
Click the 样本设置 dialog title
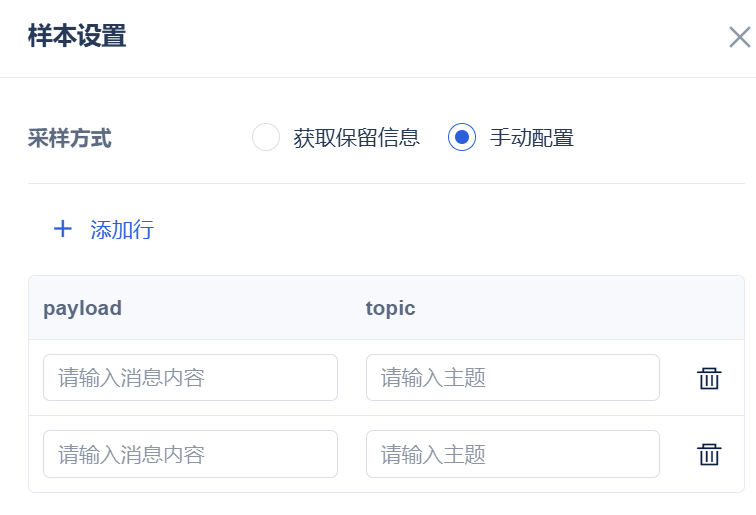pos(77,37)
